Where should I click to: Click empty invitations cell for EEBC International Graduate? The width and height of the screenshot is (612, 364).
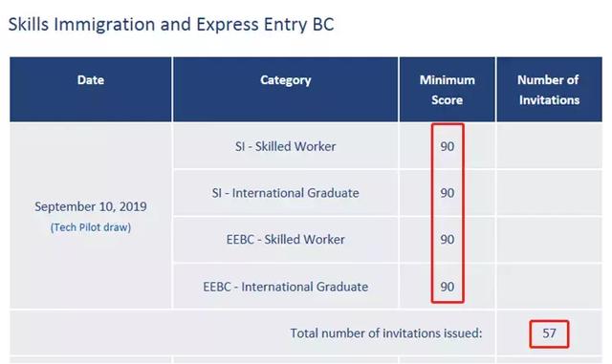[x=549, y=287]
